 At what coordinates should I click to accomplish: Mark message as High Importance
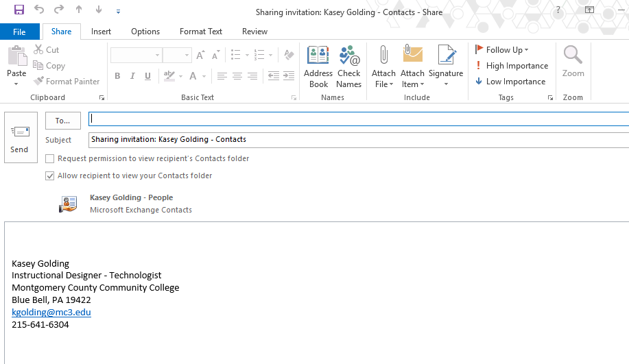512,65
